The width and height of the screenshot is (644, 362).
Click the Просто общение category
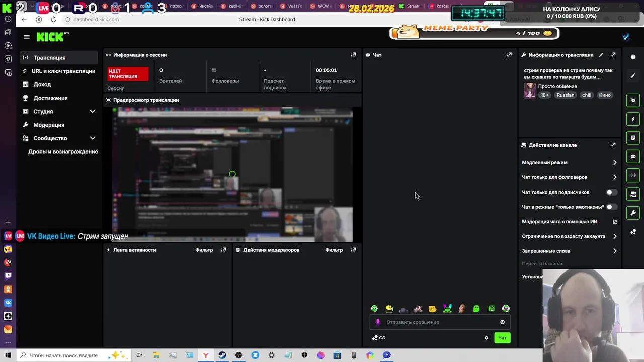coord(557,86)
